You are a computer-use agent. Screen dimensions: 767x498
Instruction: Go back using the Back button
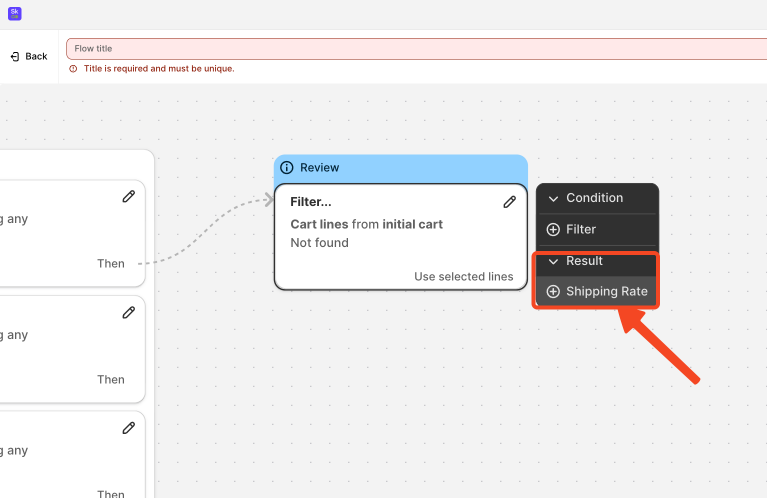tap(29, 56)
